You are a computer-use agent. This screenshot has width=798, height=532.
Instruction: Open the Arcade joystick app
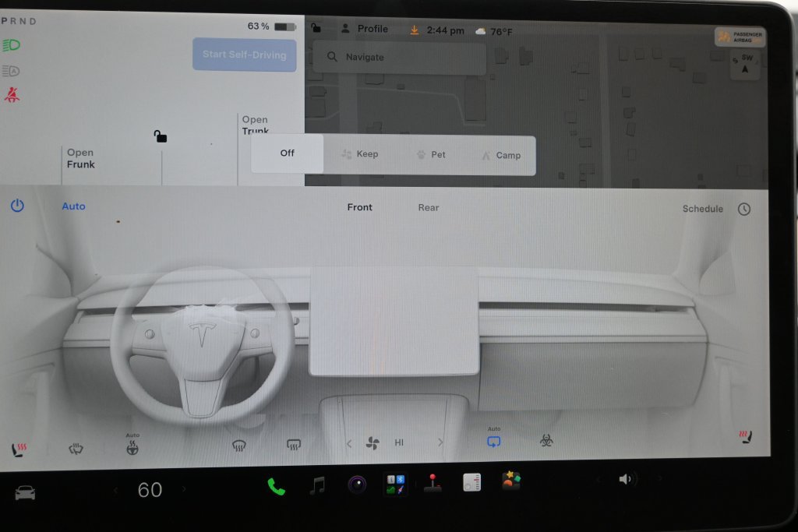coord(433,483)
